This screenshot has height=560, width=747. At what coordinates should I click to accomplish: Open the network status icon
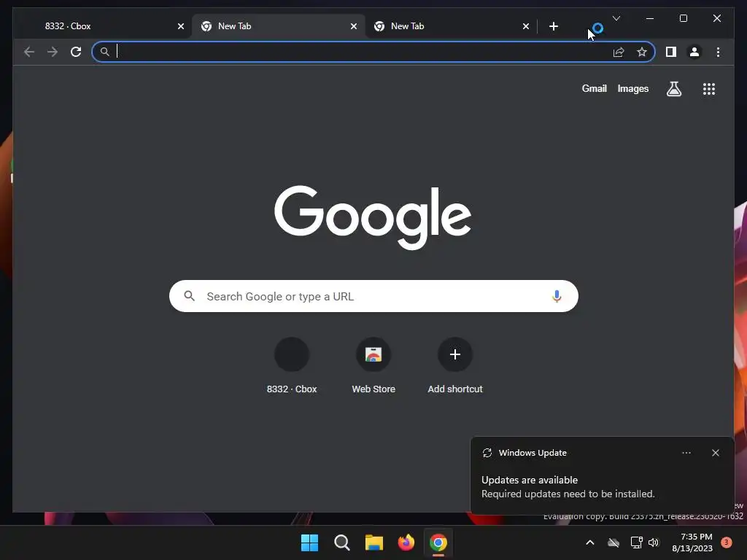click(636, 542)
